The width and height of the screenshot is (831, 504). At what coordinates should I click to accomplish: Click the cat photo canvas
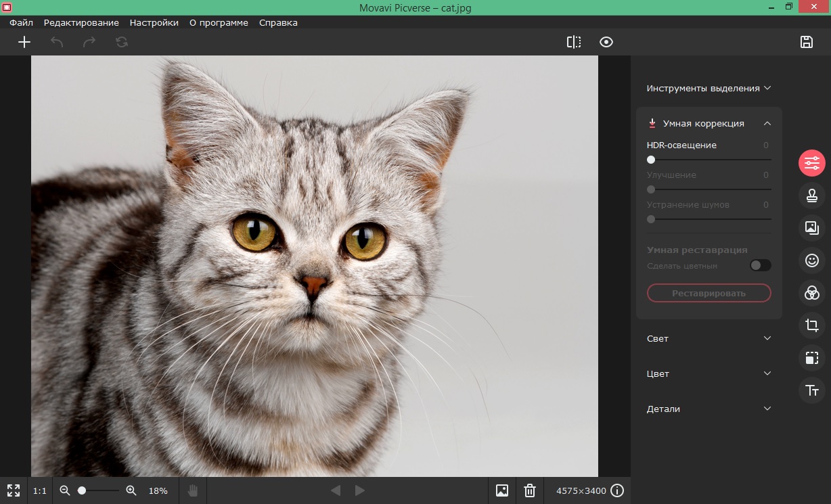[x=315, y=266]
